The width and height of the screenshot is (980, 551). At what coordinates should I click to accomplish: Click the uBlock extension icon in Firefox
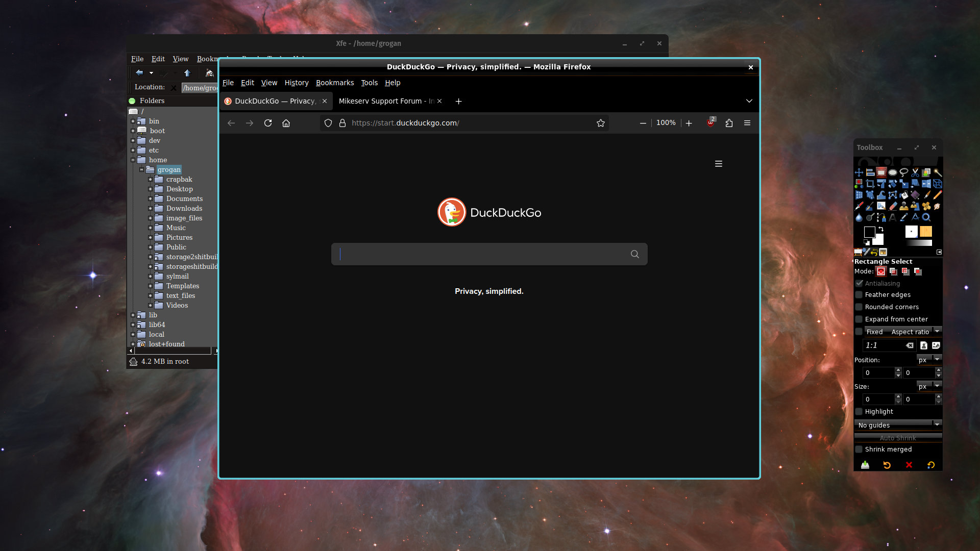click(x=711, y=122)
